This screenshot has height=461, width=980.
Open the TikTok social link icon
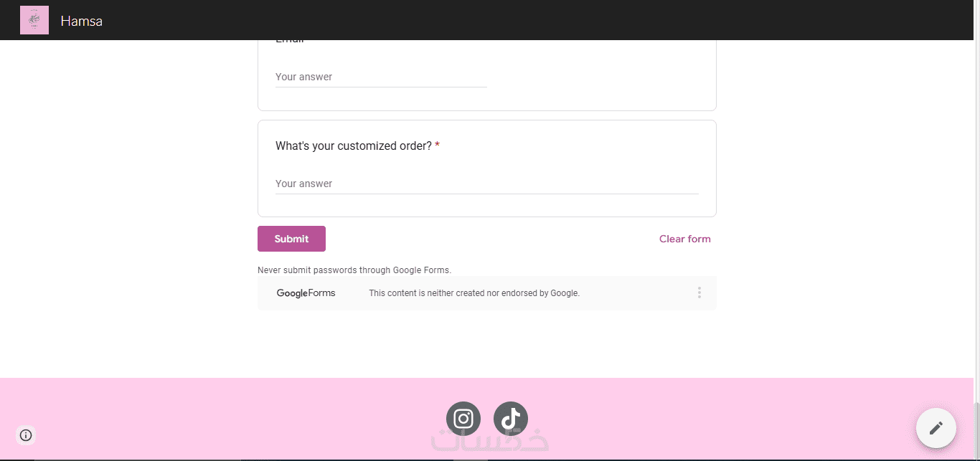[x=511, y=419]
